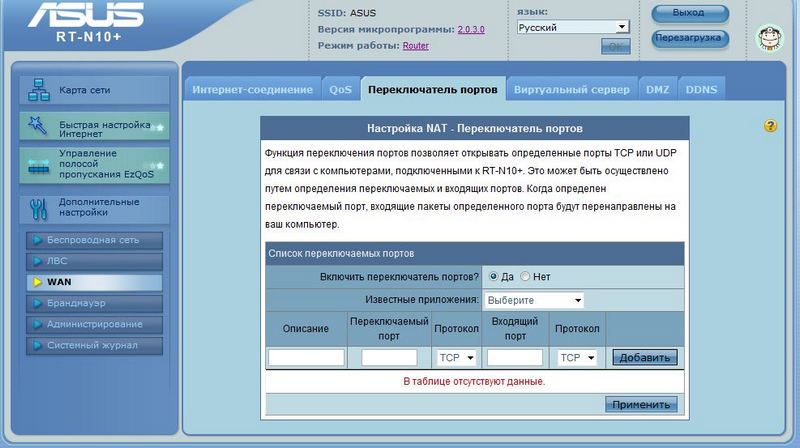The width and height of the screenshot is (800, 448).
Task: Open the Брандмауэр submenu
Action: pos(94,303)
